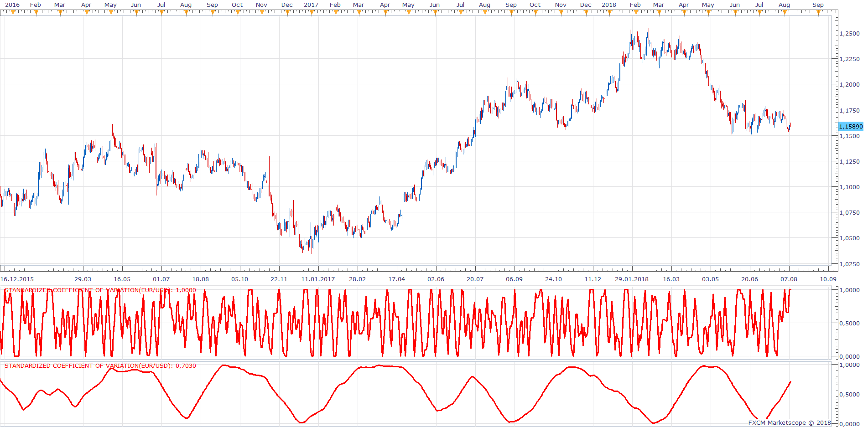Select the date label 16.03
This screenshot has height=427, width=868.
point(671,279)
